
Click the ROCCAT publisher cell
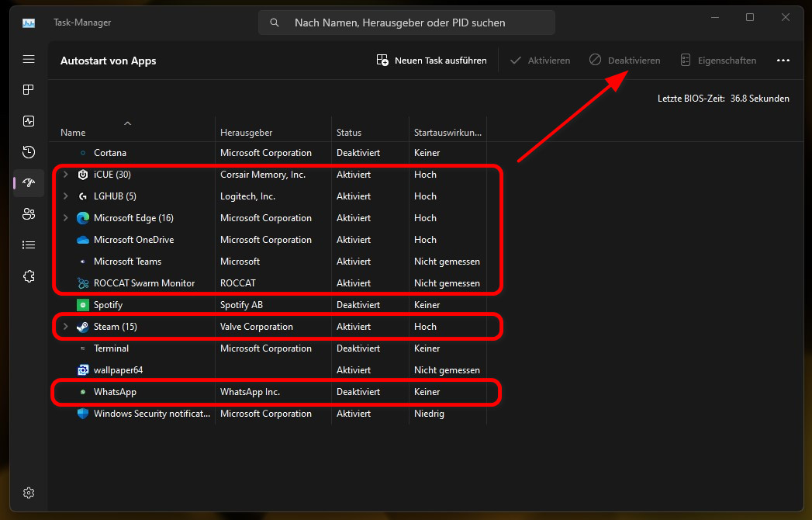[x=237, y=283]
